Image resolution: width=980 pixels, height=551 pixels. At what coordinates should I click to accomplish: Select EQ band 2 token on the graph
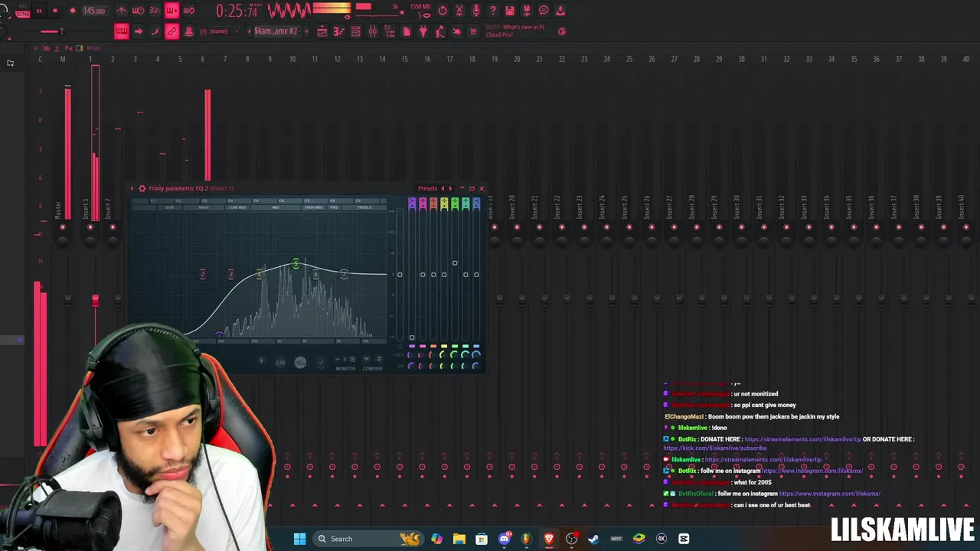[x=202, y=274]
